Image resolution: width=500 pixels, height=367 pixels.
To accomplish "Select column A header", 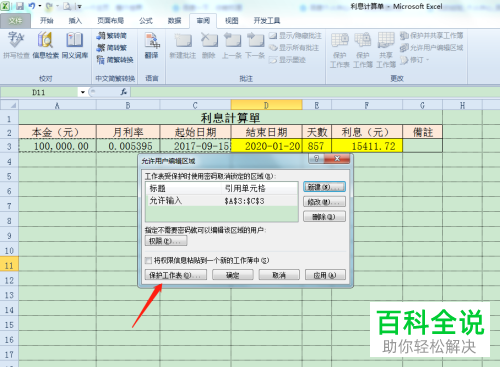I will coord(57,105).
